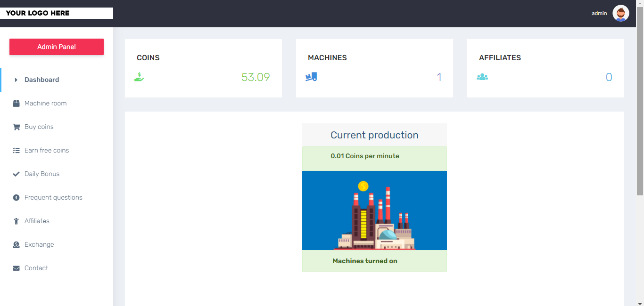The height and width of the screenshot is (306, 644).
Task: Open Daily Bonus page
Action: click(x=57, y=174)
